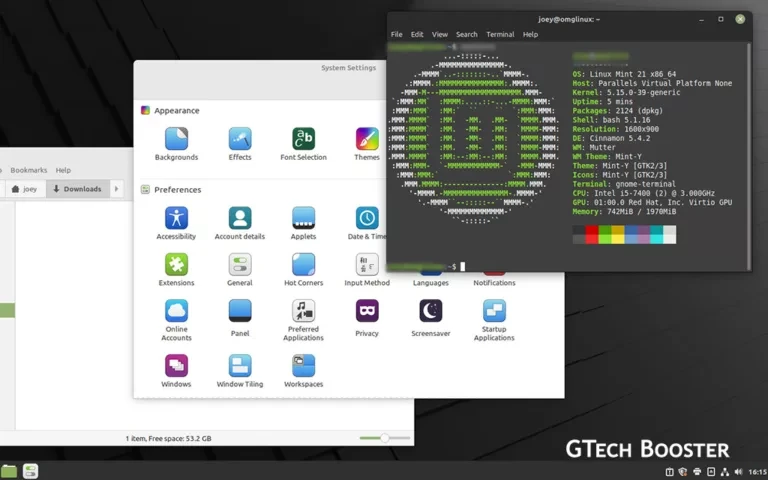Click the Resolution '1600x900' line

click(x=616, y=129)
